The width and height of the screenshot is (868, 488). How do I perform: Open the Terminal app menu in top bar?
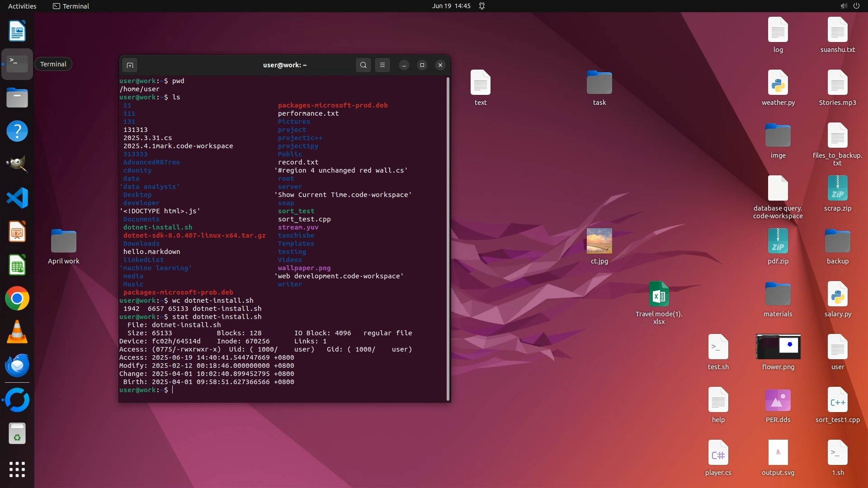click(71, 6)
